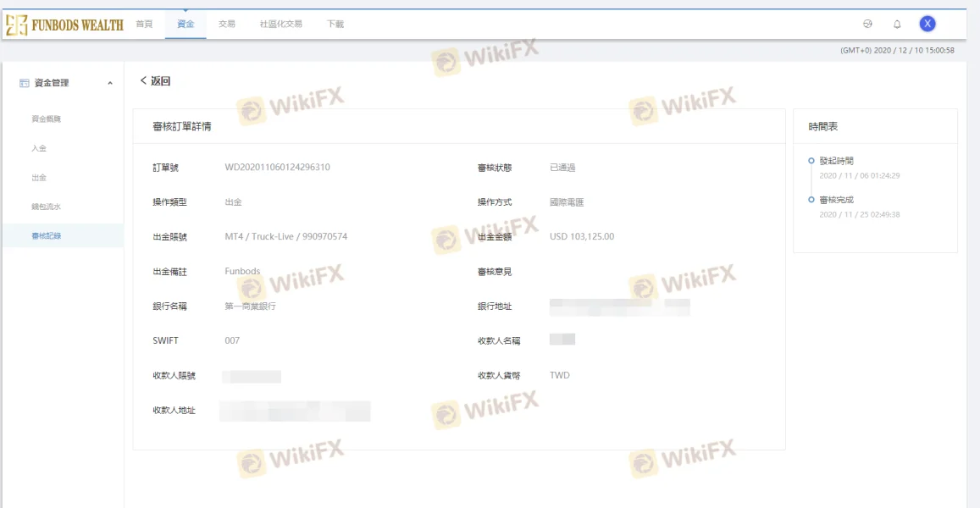Click the 收款人貨幣 label

pos(499,376)
